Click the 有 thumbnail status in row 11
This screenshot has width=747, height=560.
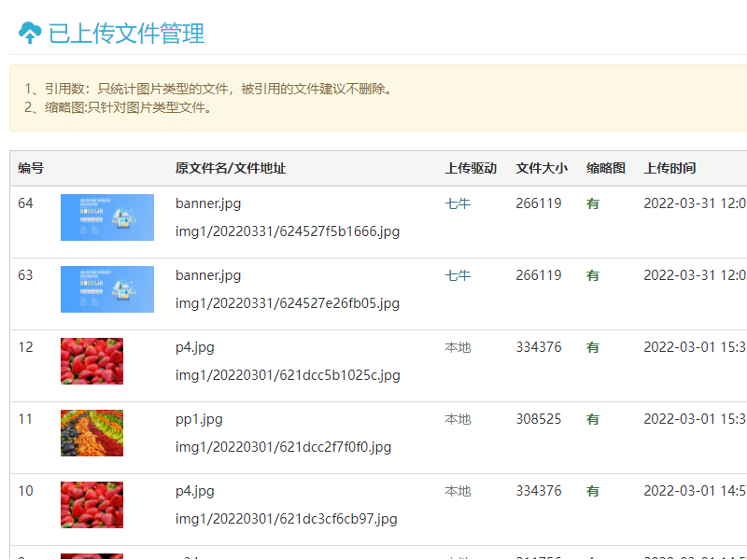point(593,419)
